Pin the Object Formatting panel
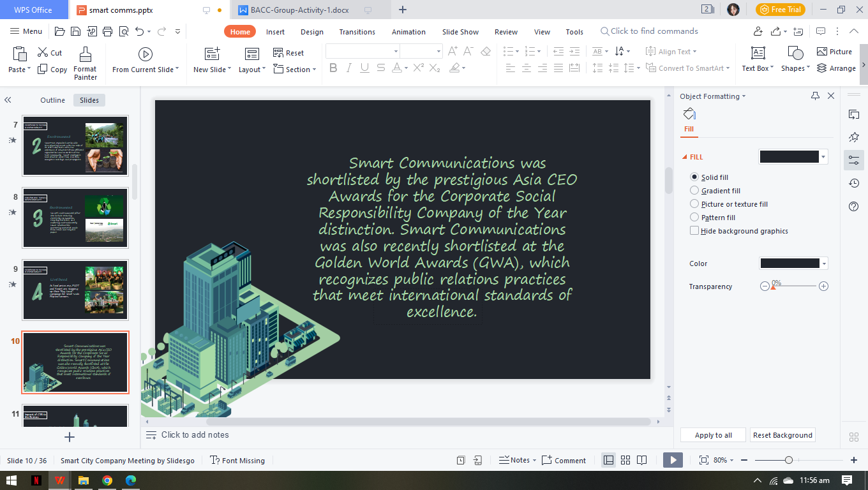This screenshot has width=868, height=490. 815,96
